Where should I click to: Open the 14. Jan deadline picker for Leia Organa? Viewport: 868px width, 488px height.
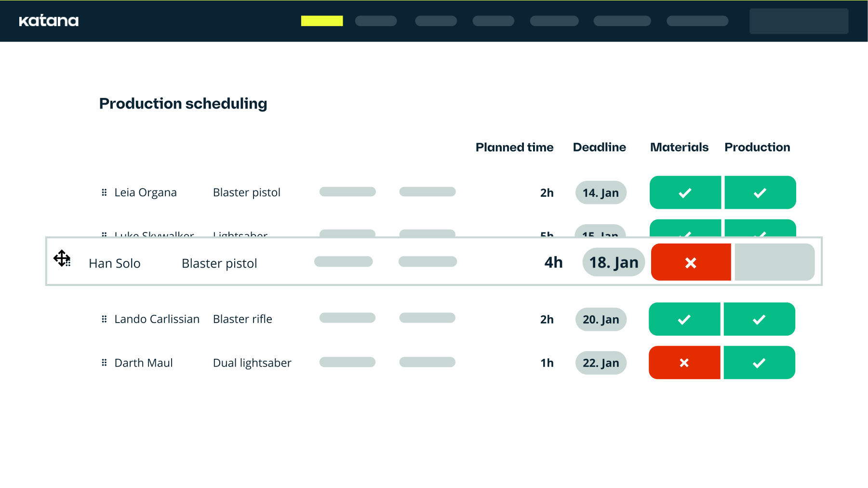coord(601,192)
